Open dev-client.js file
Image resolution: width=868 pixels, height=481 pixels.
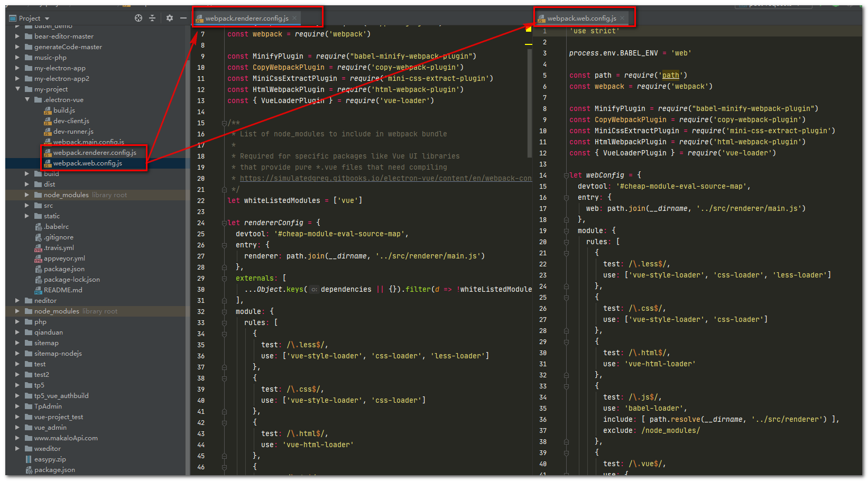coord(71,121)
